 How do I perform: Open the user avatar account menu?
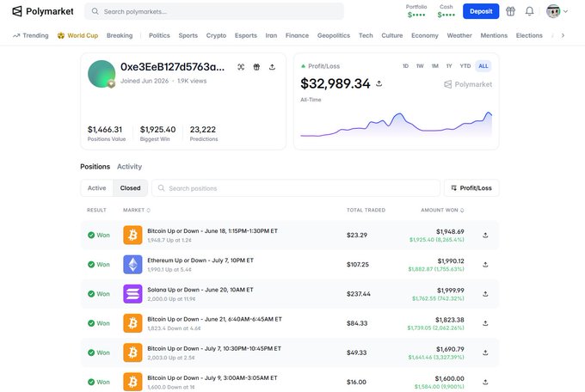[x=557, y=11]
